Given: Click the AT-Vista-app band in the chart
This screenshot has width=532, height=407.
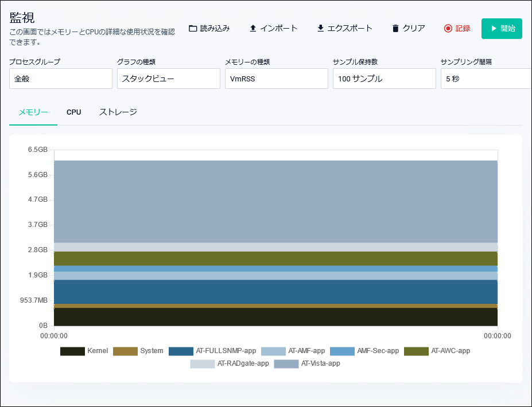Looking at the screenshot, I should pos(276,202).
